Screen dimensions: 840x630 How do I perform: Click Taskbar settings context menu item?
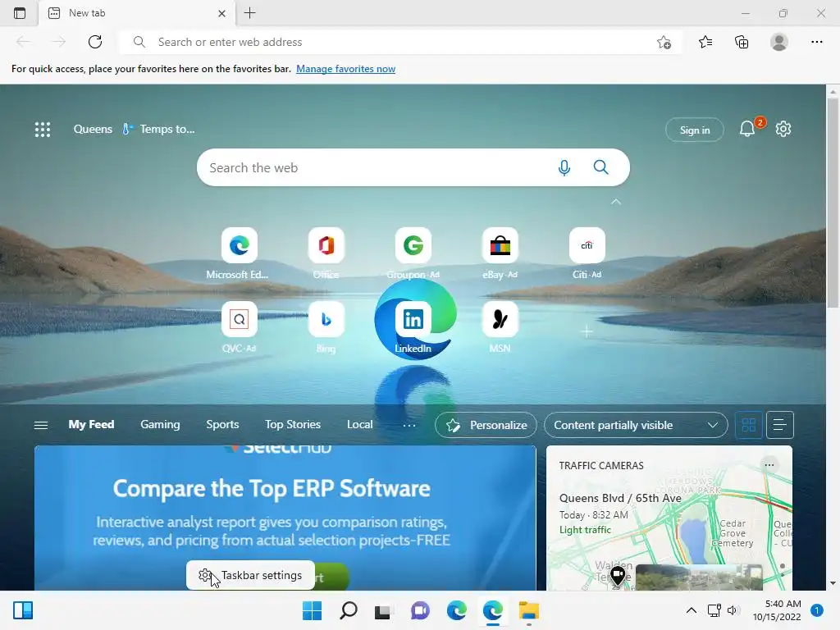tap(250, 575)
